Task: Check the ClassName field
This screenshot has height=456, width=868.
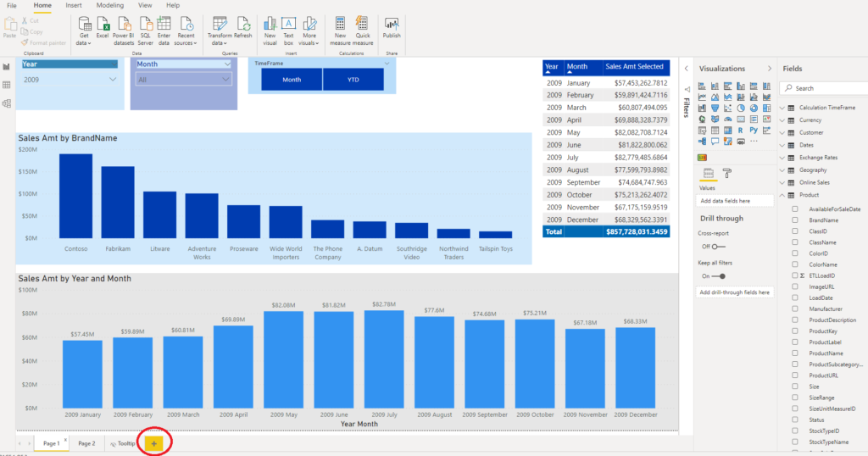Action: (795, 242)
